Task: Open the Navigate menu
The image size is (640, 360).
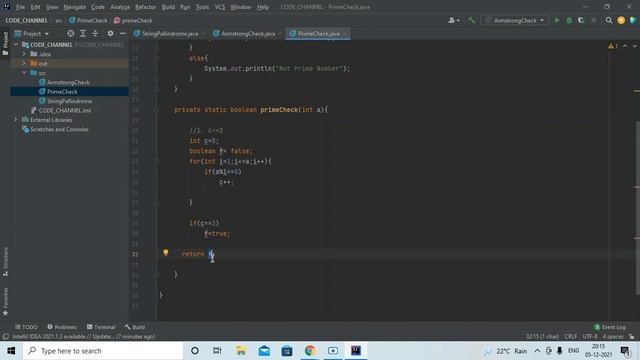Action: 75,7
